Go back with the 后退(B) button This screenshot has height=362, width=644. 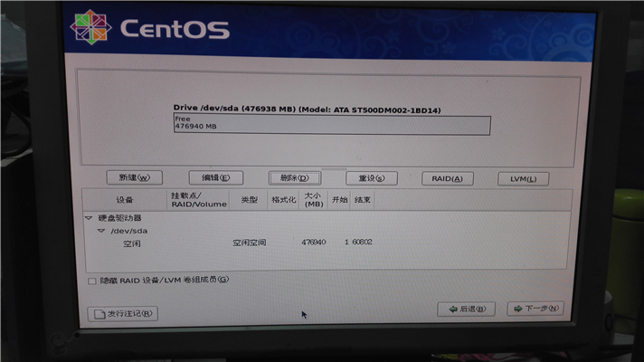[x=466, y=309]
